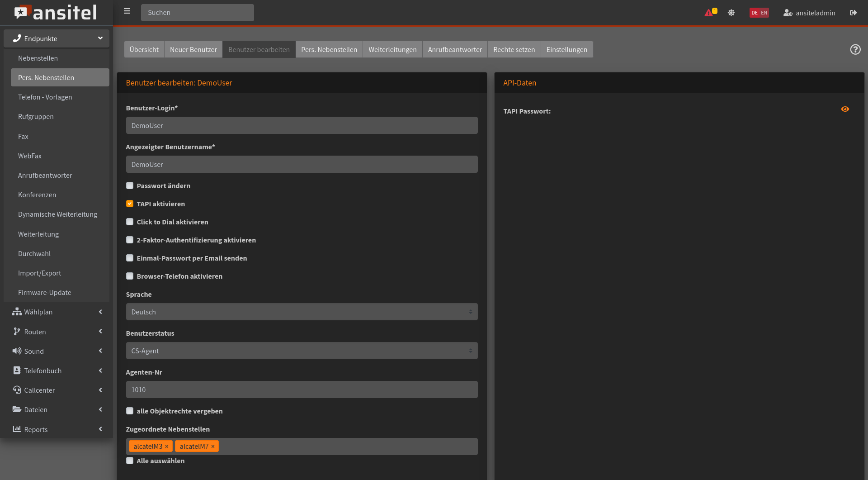Screen dimensions: 868x480
Task: Open the help question mark icon
Action: [x=855, y=49]
